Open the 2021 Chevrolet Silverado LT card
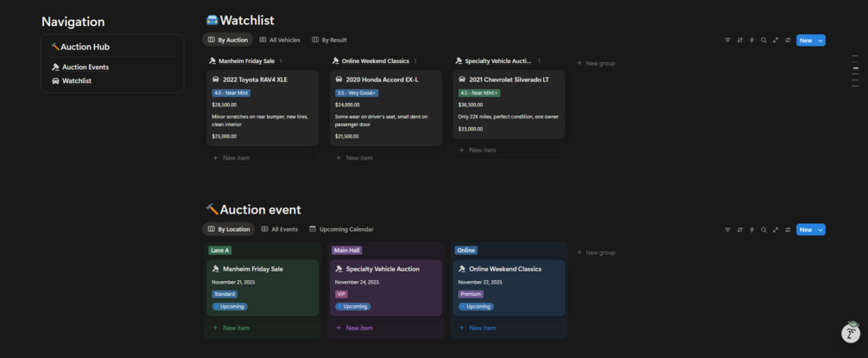 (509, 79)
